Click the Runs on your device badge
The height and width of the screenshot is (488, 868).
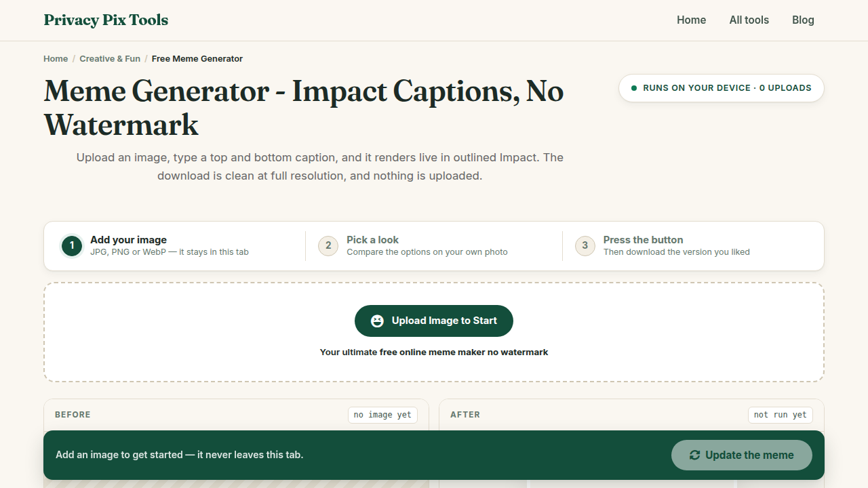[x=722, y=88]
